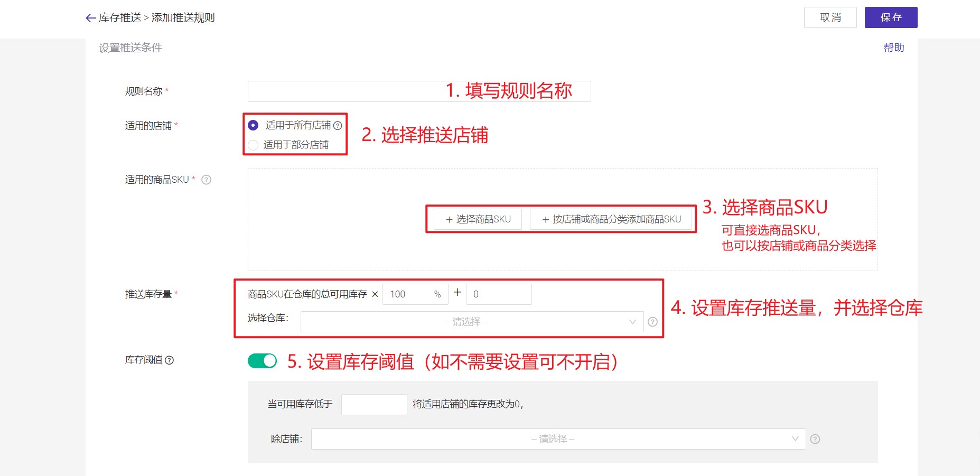980x476 pixels.
Task: Click the back arrow to return to 库存推送
Action: (x=90, y=17)
